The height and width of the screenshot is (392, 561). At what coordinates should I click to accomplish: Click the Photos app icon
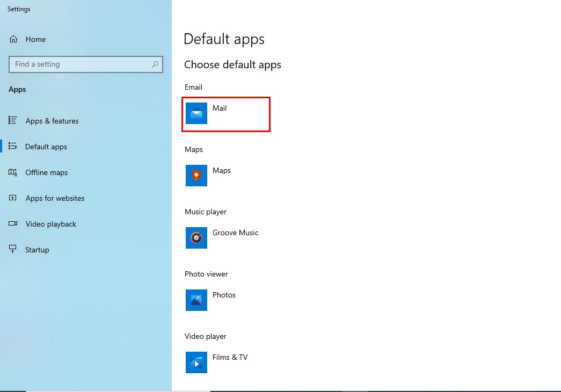(x=196, y=300)
